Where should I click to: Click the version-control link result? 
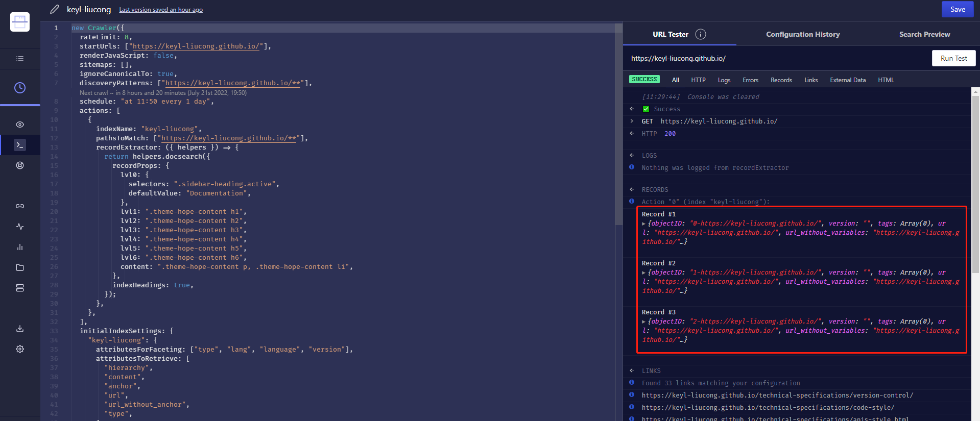pyautogui.click(x=777, y=395)
